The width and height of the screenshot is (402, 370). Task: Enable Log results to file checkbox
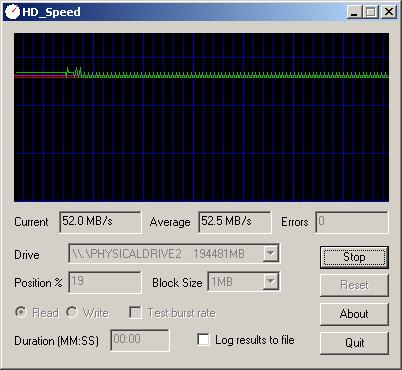click(203, 340)
